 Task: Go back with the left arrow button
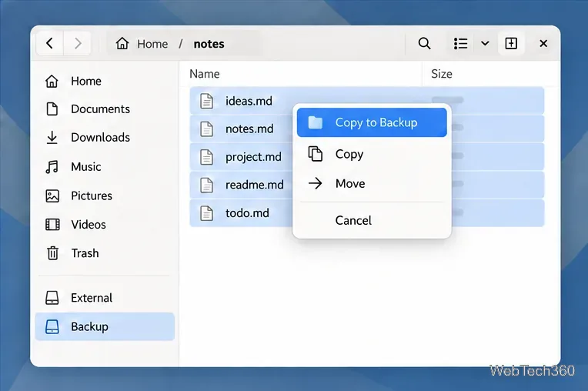point(49,43)
